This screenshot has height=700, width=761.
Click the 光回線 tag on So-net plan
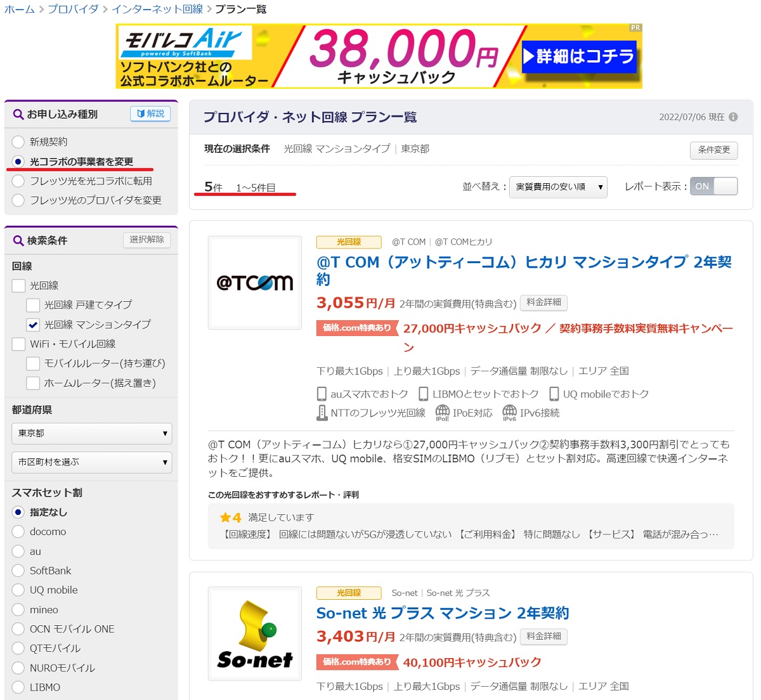(349, 593)
